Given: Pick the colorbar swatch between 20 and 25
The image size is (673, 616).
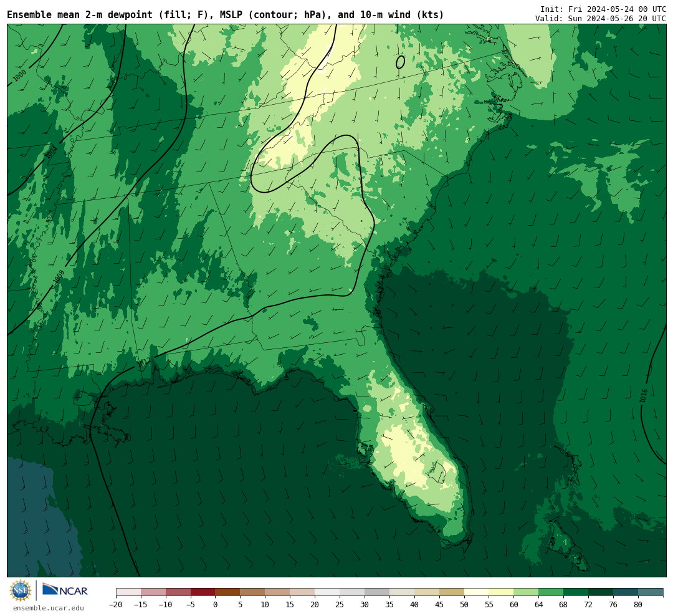Looking at the screenshot, I should click(x=328, y=592).
